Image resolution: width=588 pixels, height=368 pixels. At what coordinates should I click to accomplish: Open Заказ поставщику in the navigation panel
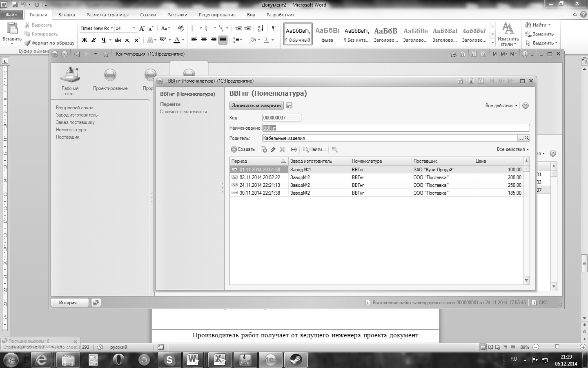click(75, 122)
